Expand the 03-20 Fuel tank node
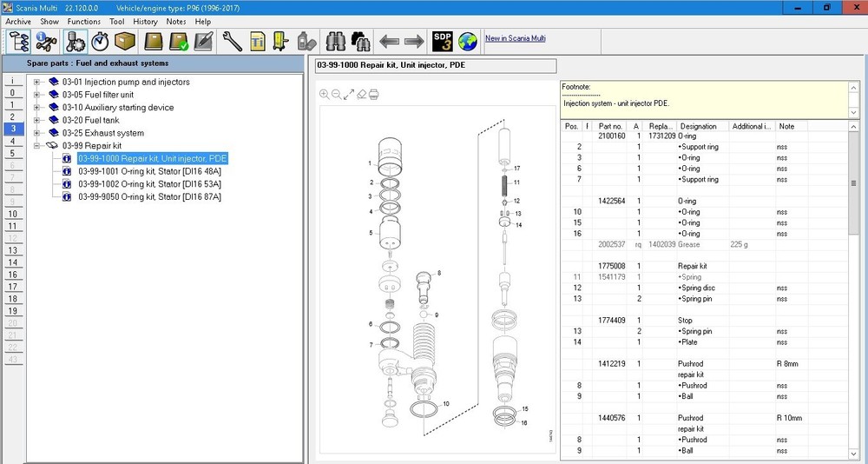The width and height of the screenshot is (868, 464). pyautogui.click(x=37, y=120)
